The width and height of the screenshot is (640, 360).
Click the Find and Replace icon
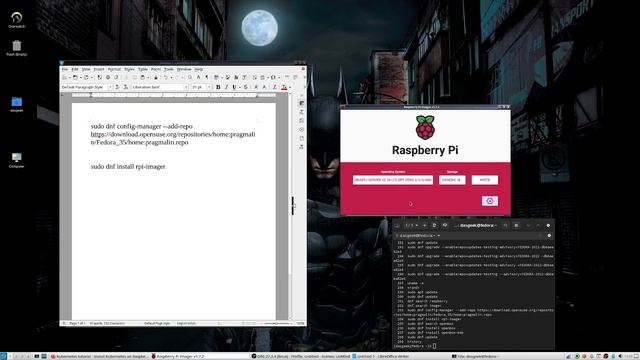click(x=190, y=77)
